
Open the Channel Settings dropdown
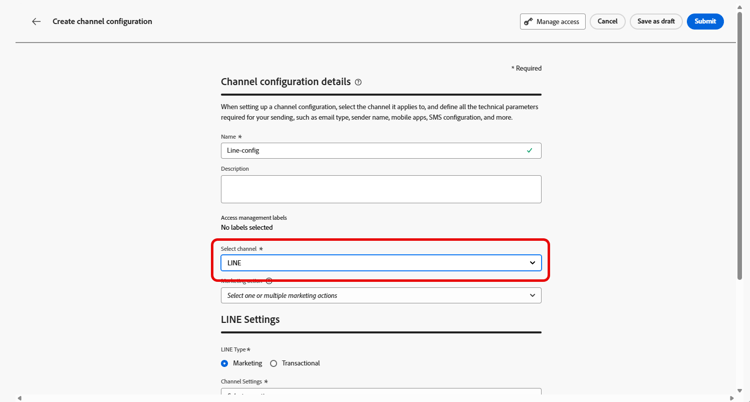click(x=380, y=394)
